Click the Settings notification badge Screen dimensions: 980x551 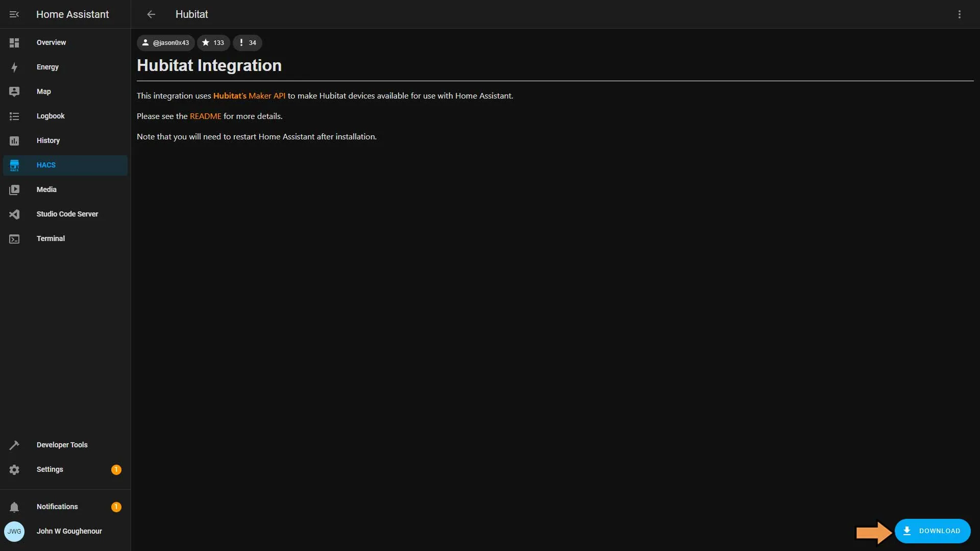116,470
